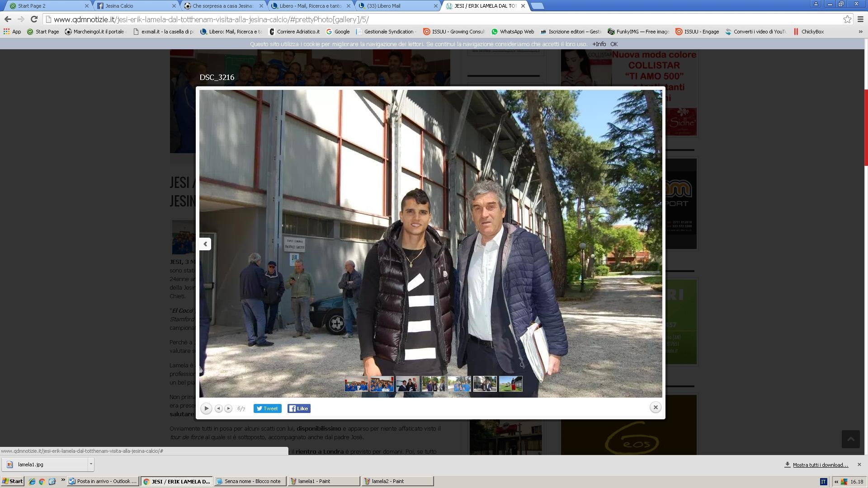Close the (33) Libero Mail tab
The image size is (868, 488).
(x=436, y=6)
